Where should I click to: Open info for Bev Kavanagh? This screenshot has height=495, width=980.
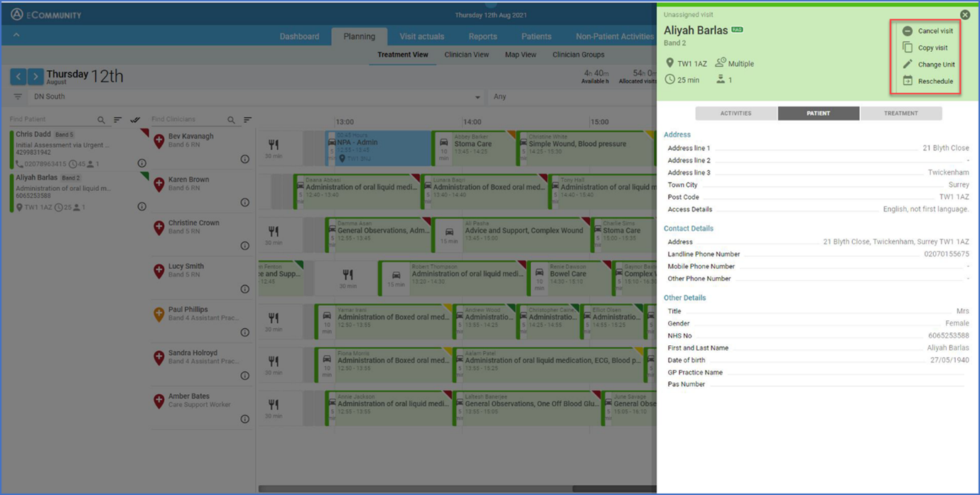coord(244,159)
